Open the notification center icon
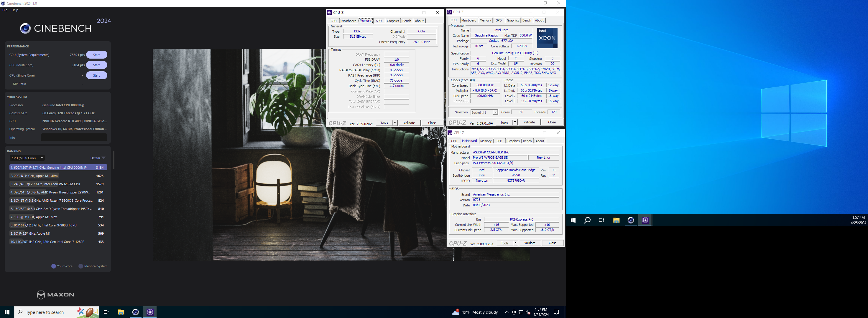The width and height of the screenshot is (868, 318). click(x=556, y=312)
